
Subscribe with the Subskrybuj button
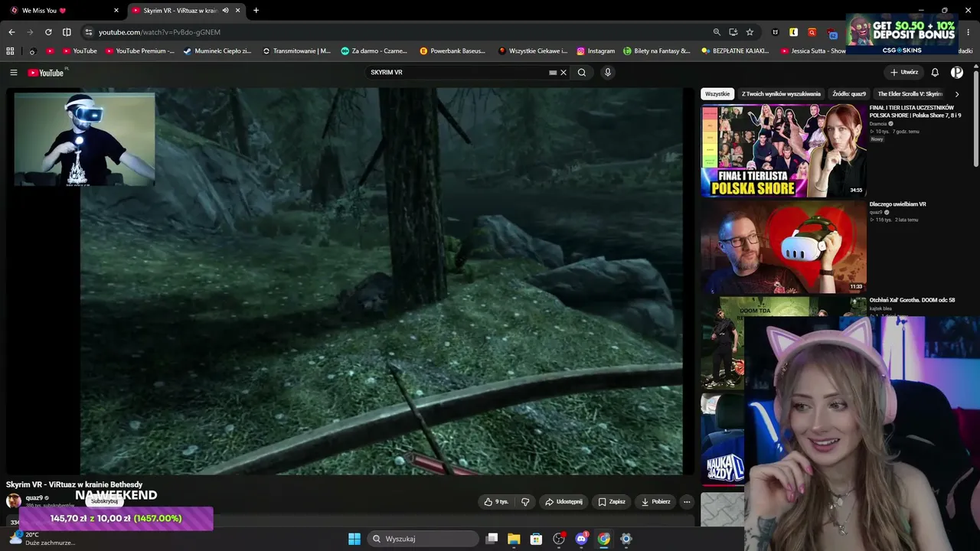(104, 501)
